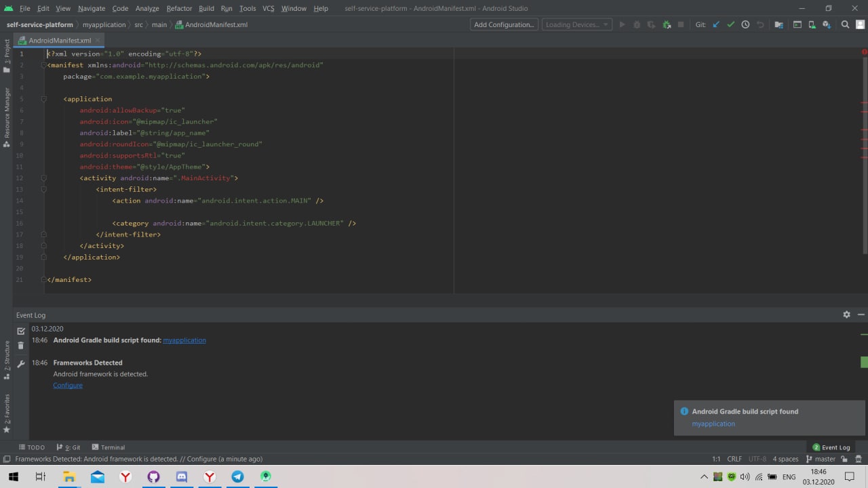Select the AndroidManifest.xml editor tab

click(60, 41)
